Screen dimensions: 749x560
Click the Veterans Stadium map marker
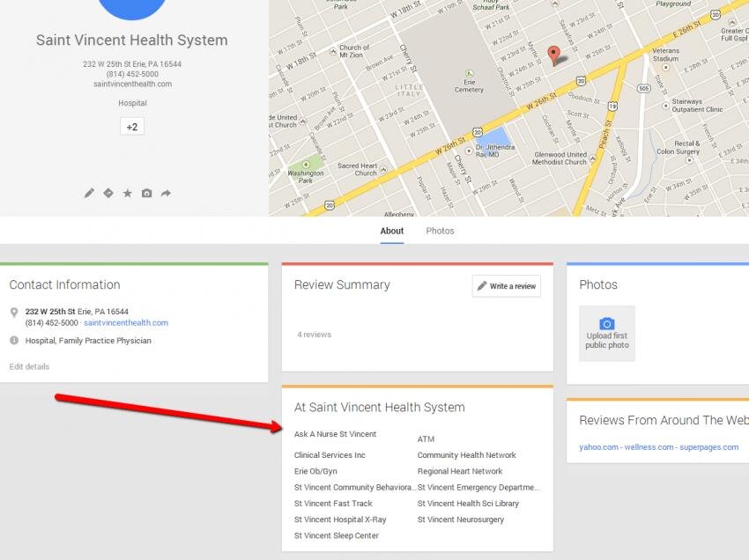coord(665,67)
